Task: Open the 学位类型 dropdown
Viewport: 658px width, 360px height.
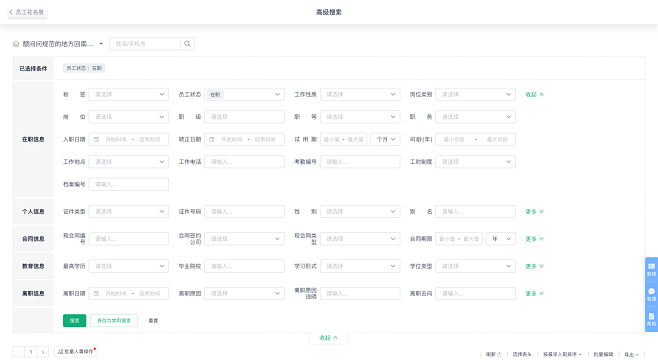Action: pyautogui.click(x=475, y=266)
